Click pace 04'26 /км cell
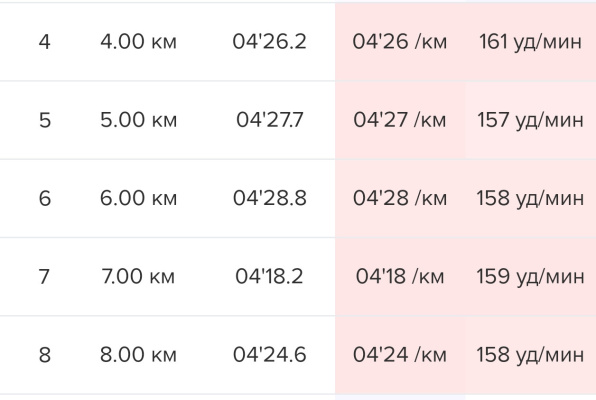Screen dimensions: 596x400 point(400,42)
